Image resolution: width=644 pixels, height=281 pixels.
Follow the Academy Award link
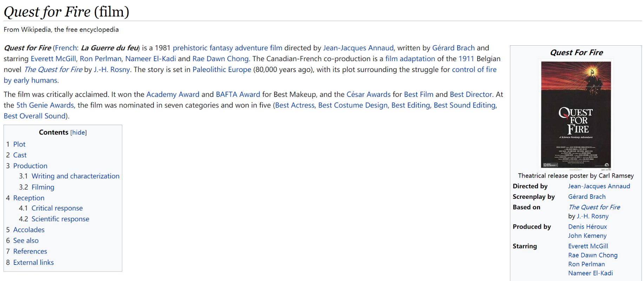coord(173,94)
